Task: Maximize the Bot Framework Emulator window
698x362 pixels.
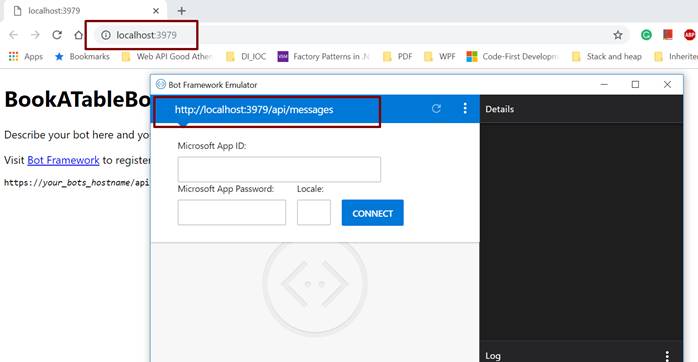Action: [635, 84]
